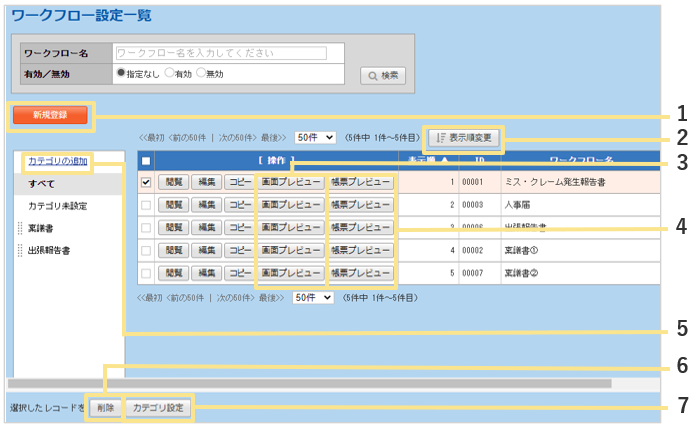This screenshot has height=430, width=696.
Task: Select すべて in category list
Action: pos(42,184)
